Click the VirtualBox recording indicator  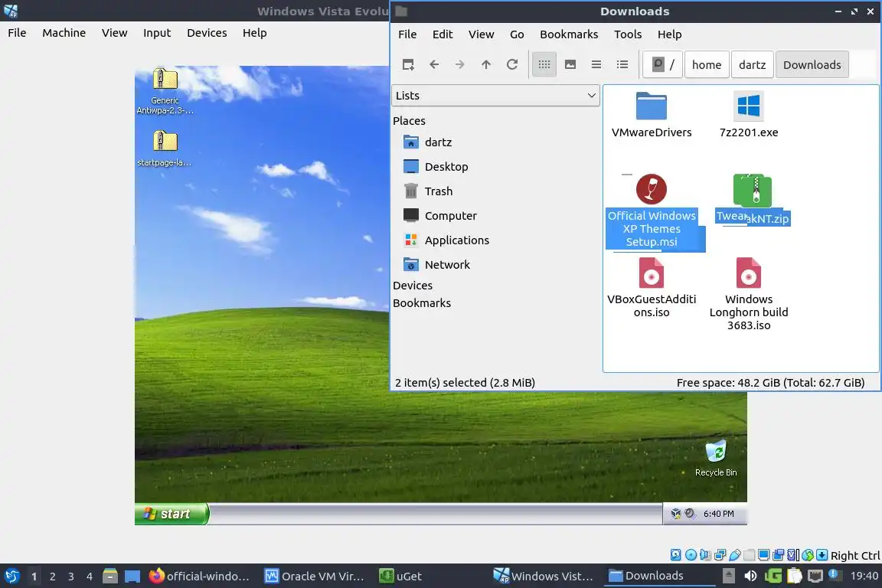click(x=779, y=555)
